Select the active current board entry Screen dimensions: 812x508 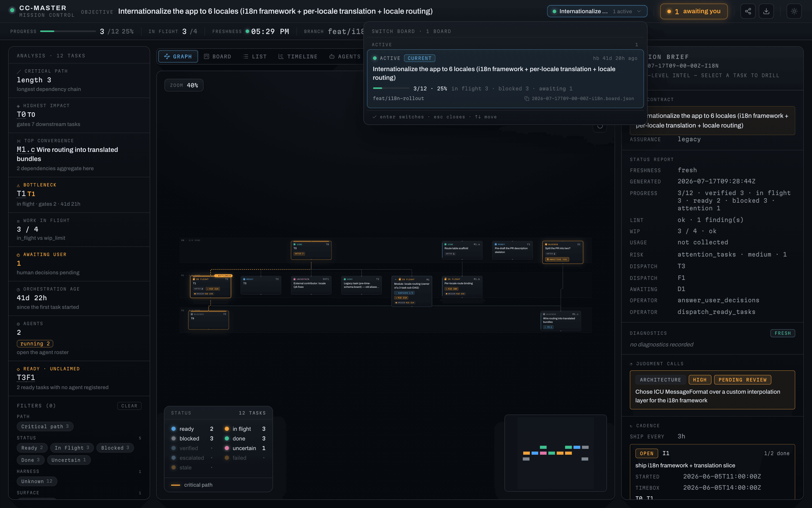tap(505, 79)
